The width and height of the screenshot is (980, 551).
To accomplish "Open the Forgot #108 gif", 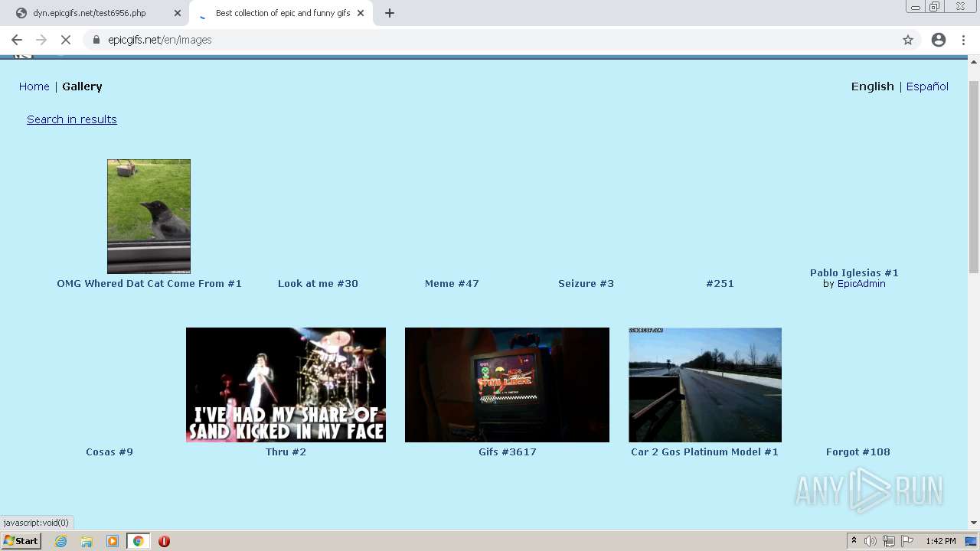I will tap(858, 452).
